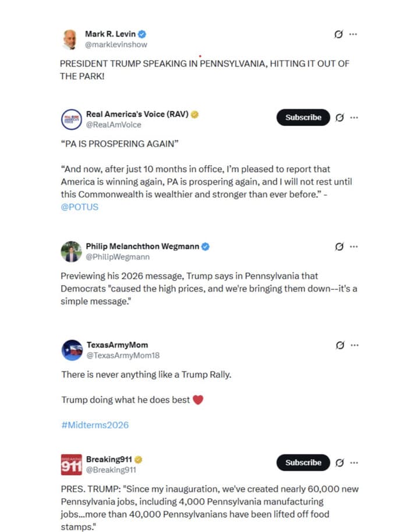
Task: Click the gold verification badge on Breaking911
Action: point(138,459)
